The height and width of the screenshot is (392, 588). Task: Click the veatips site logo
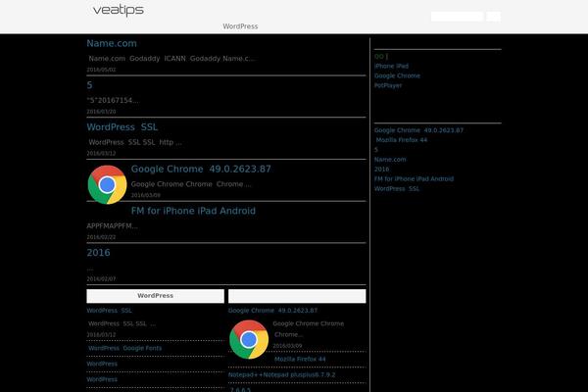[x=119, y=10]
